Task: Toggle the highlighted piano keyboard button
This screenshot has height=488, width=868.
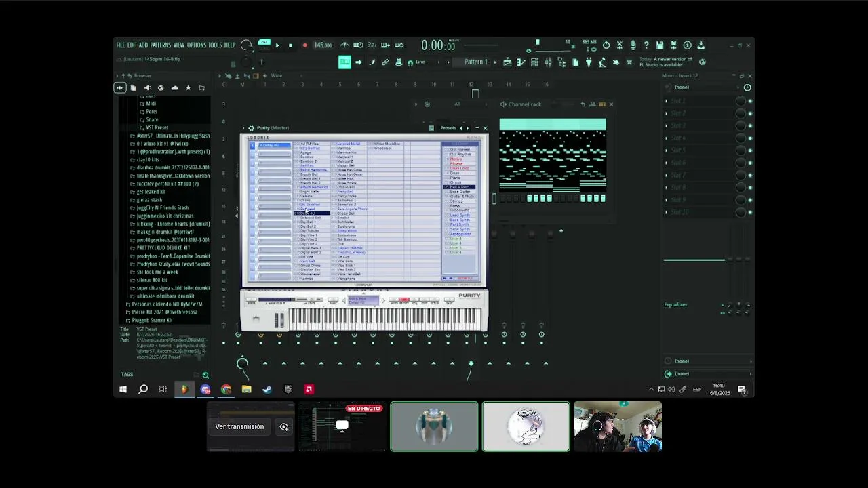Action: (x=344, y=62)
